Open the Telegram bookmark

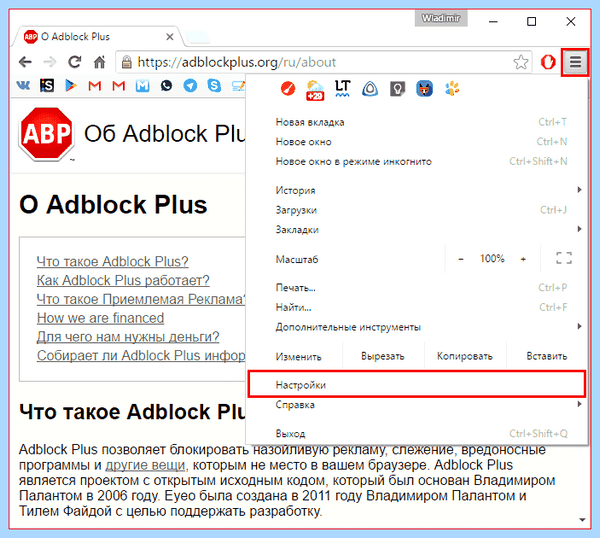pos(190,85)
